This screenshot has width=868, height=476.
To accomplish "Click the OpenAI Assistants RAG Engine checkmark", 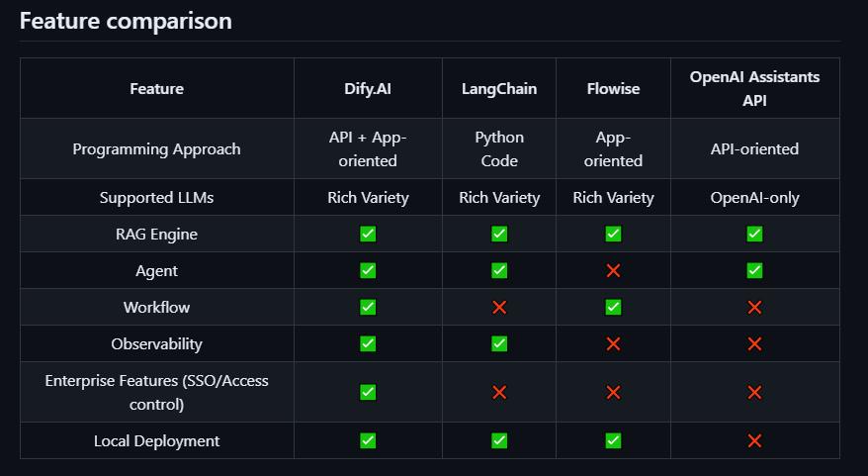I will (754, 235).
